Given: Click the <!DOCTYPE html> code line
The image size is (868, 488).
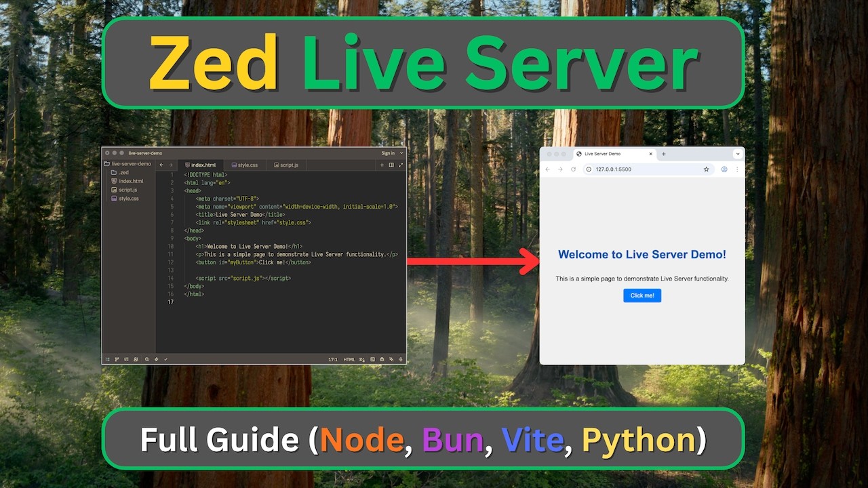Looking at the screenshot, I should pos(205,175).
